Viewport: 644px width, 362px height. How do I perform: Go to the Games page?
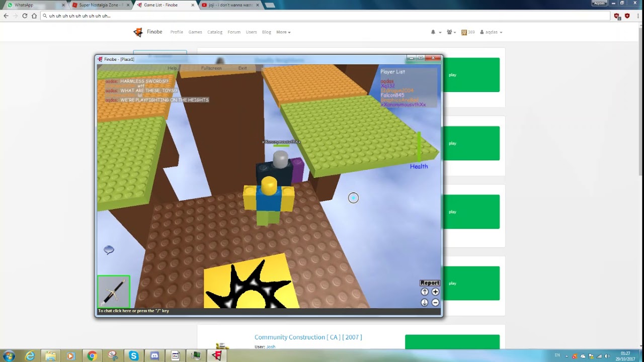click(x=195, y=32)
